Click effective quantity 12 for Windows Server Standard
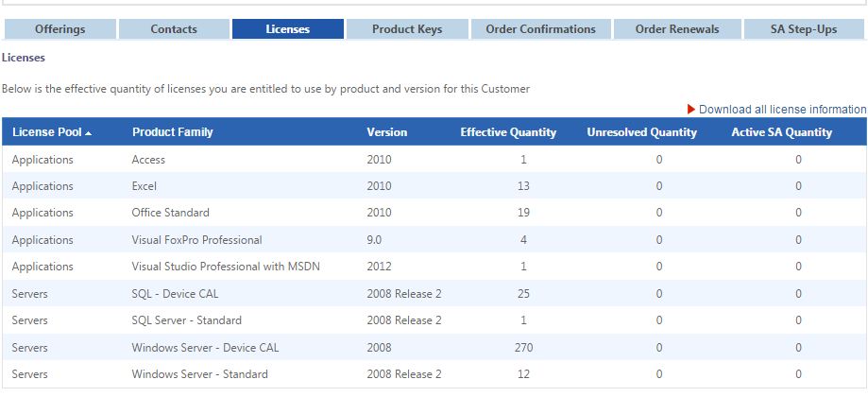Image resolution: width=868 pixels, height=397 pixels. coord(523,374)
